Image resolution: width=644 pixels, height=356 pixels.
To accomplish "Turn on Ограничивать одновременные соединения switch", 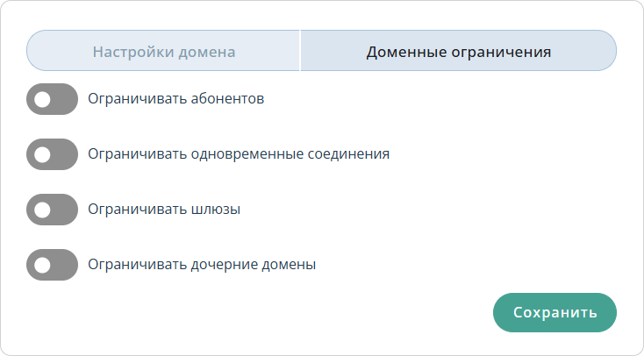I will 53,154.
